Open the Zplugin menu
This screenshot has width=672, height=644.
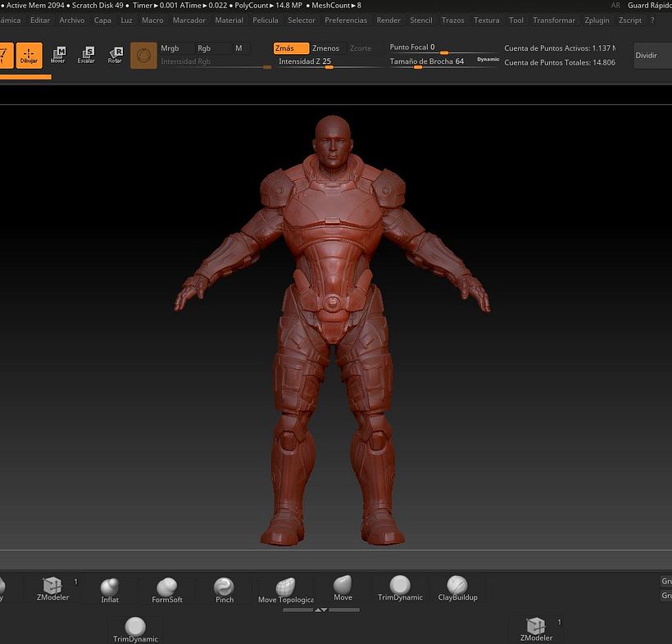pos(597,20)
